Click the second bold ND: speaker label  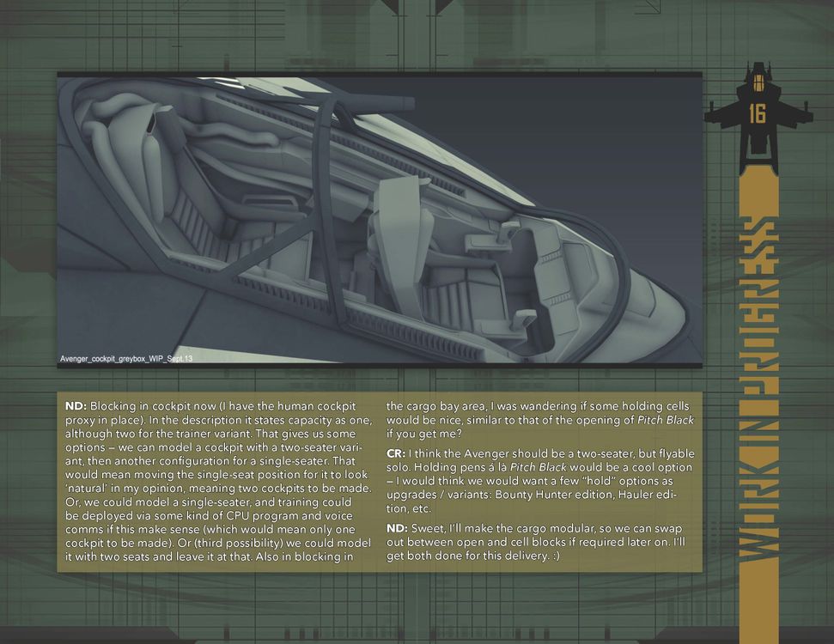tap(398, 529)
